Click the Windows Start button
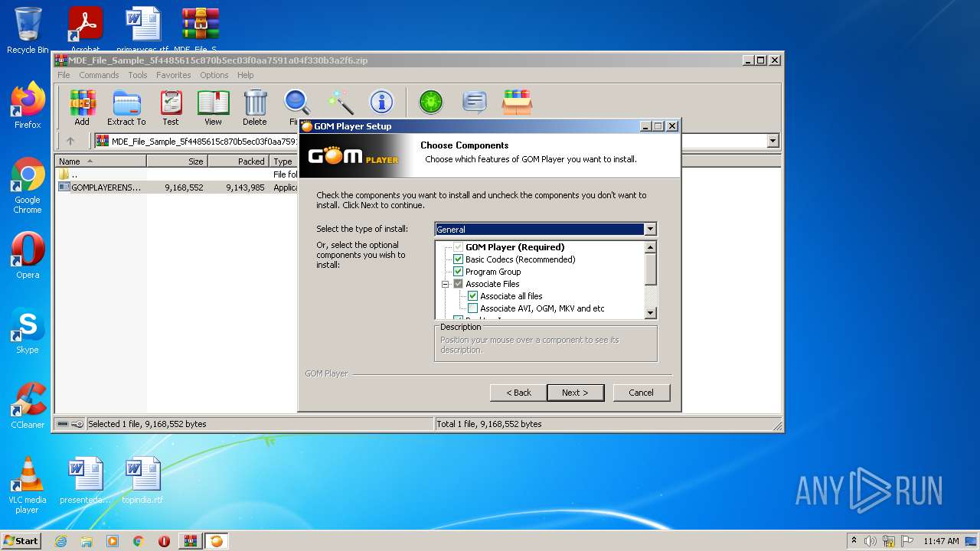980x551 pixels. pyautogui.click(x=21, y=541)
